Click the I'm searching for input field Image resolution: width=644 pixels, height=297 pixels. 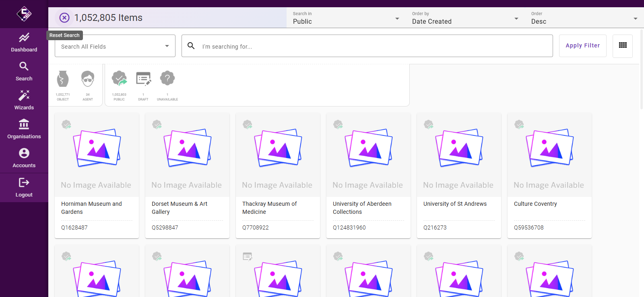click(x=374, y=47)
